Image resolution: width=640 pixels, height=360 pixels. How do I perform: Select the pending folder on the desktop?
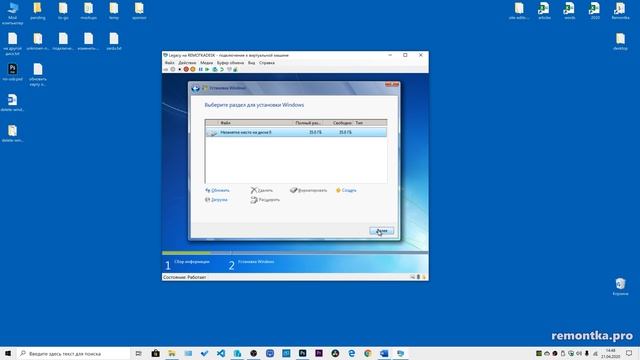coord(38,11)
